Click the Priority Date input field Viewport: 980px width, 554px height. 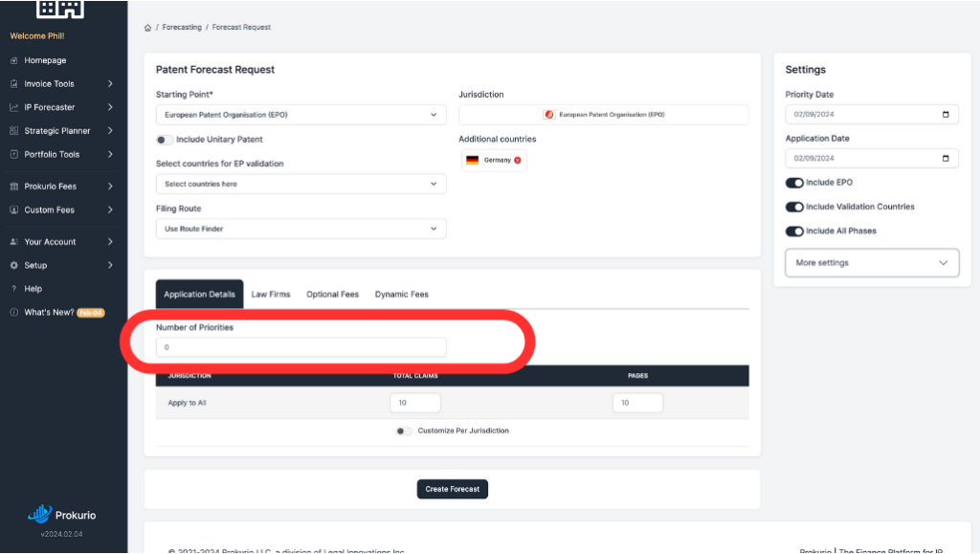pyautogui.click(x=872, y=114)
